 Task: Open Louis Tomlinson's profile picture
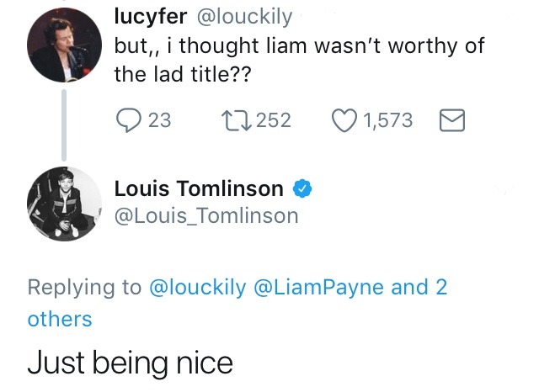tap(65, 201)
